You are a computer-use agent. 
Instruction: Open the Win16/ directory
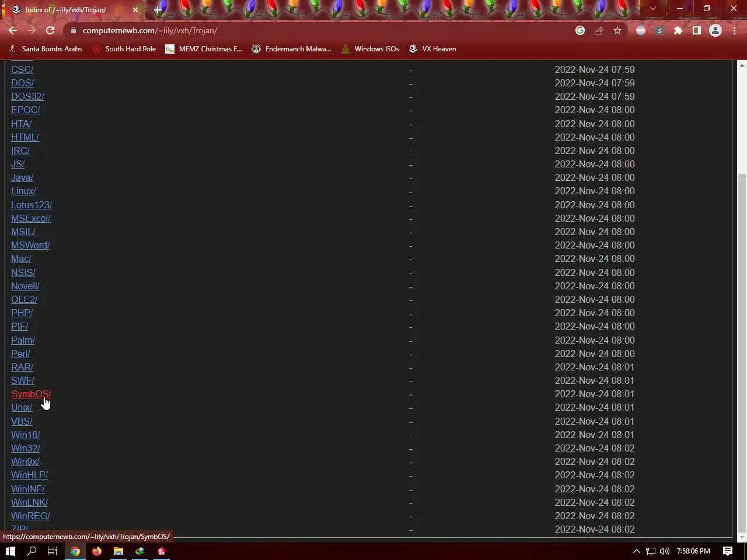coord(26,435)
